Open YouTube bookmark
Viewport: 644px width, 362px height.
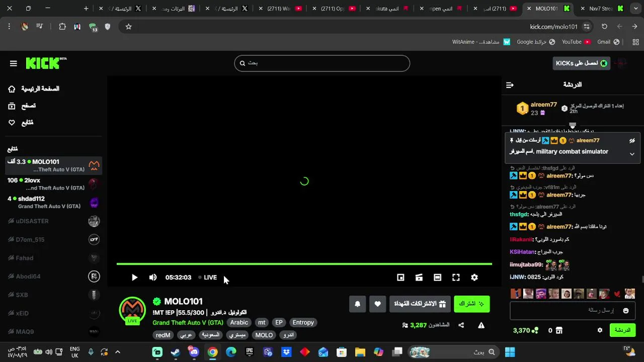[x=577, y=42]
